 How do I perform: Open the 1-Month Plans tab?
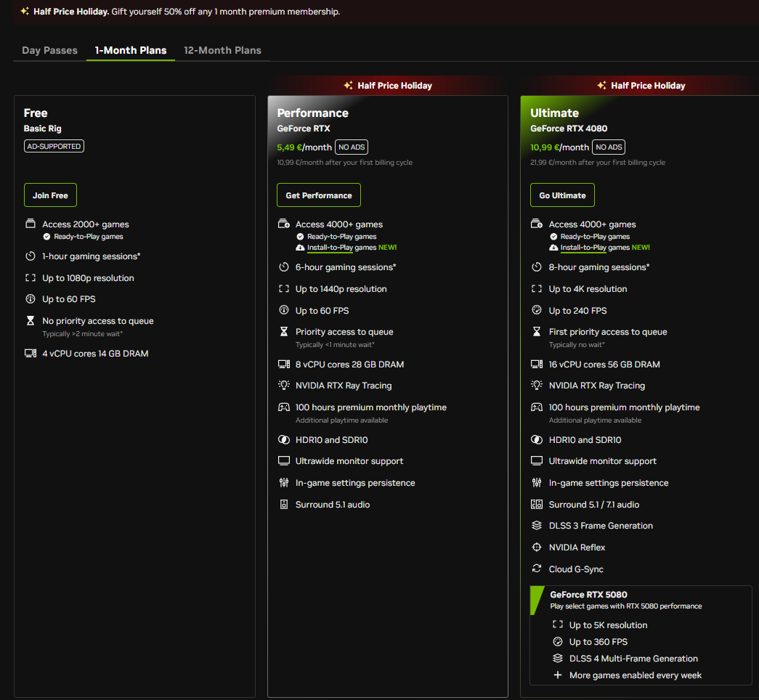coord(131,50)
